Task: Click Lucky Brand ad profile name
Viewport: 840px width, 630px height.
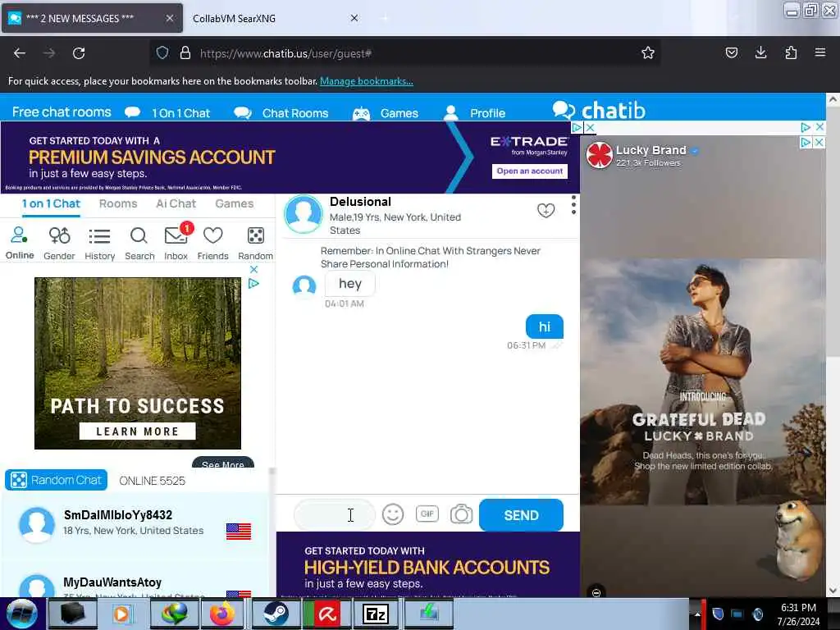Action: coord(651,150)
